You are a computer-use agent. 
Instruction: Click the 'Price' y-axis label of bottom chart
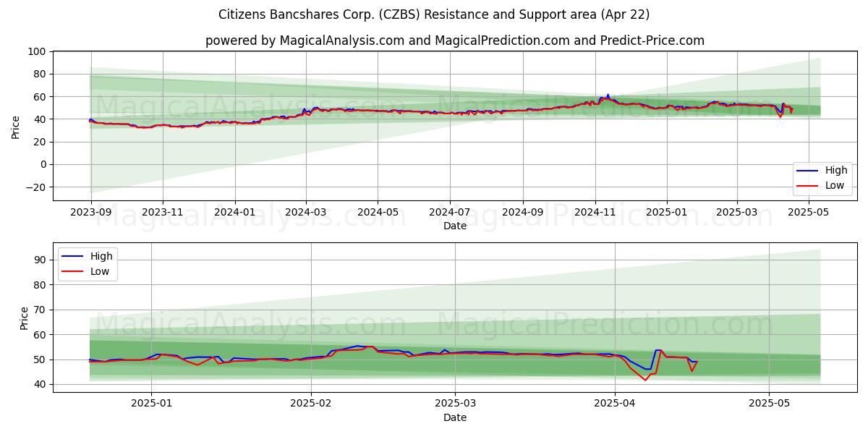[x=25, y=318]
